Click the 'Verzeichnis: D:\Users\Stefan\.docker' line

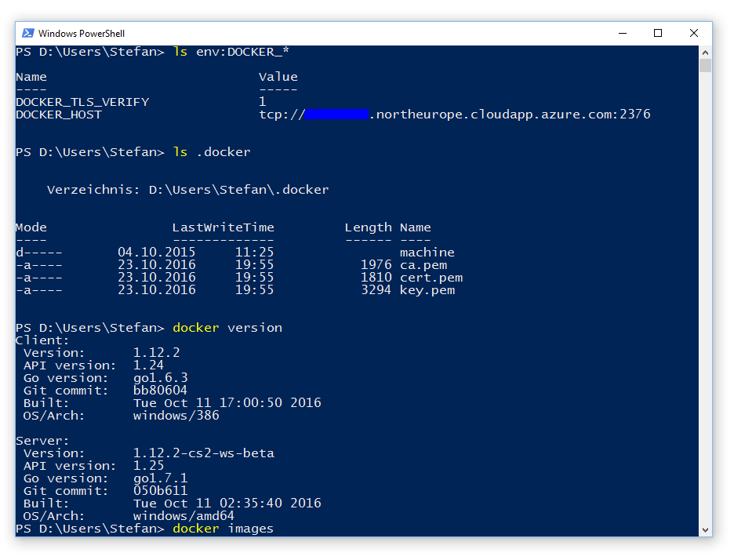pos(187,190)
